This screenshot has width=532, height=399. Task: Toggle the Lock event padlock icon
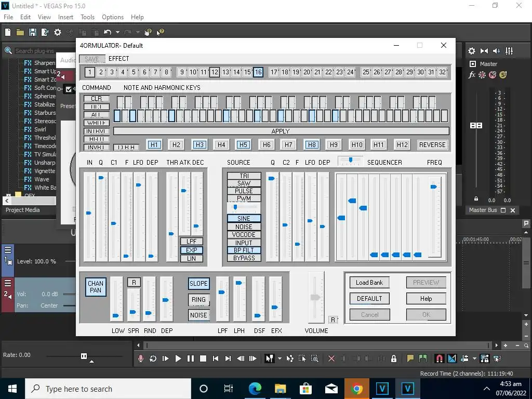pos(394,358)
